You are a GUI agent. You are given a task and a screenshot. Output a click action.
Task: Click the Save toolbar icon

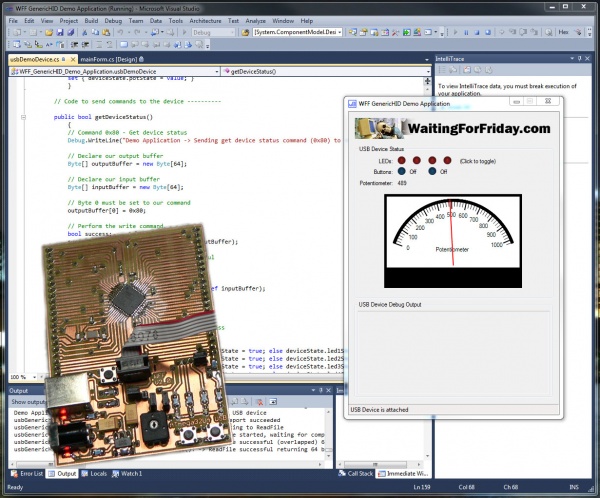tap(60, 33)
